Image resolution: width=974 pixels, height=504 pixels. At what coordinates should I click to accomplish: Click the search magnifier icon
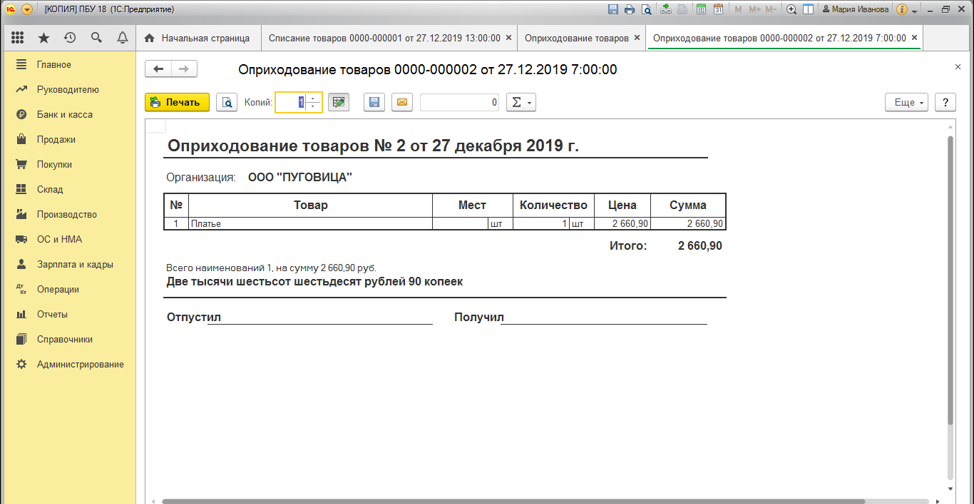point(96,38)
